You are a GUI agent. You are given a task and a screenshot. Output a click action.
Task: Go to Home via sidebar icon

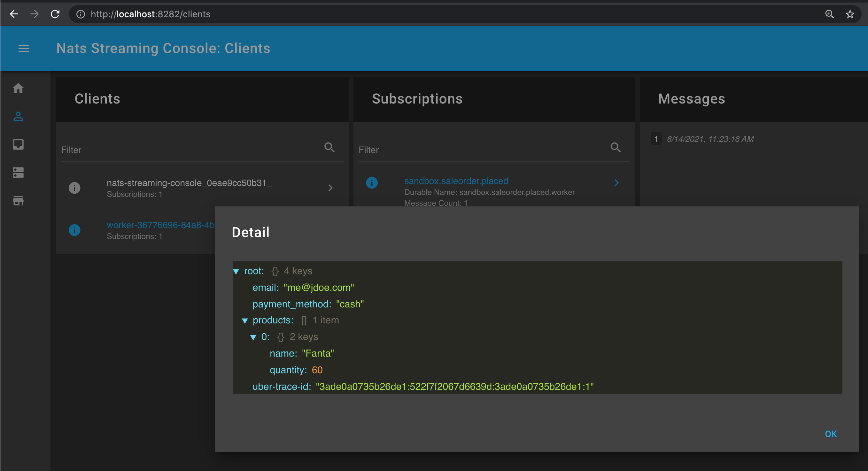tap(18, 88)
